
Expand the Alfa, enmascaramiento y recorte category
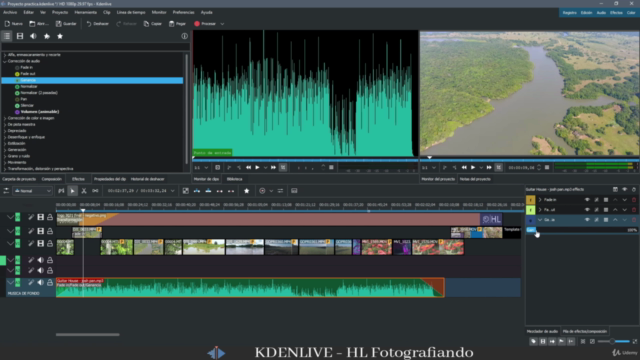[5, 55]
